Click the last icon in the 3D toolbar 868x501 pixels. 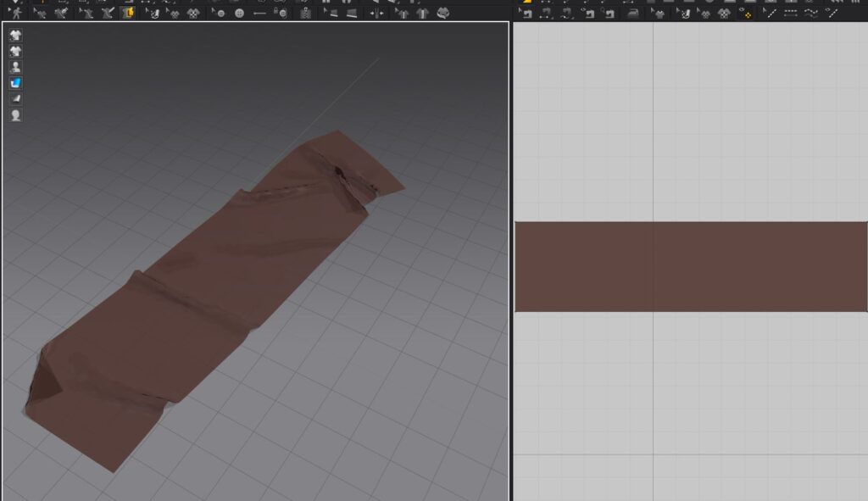pos(442,13)
